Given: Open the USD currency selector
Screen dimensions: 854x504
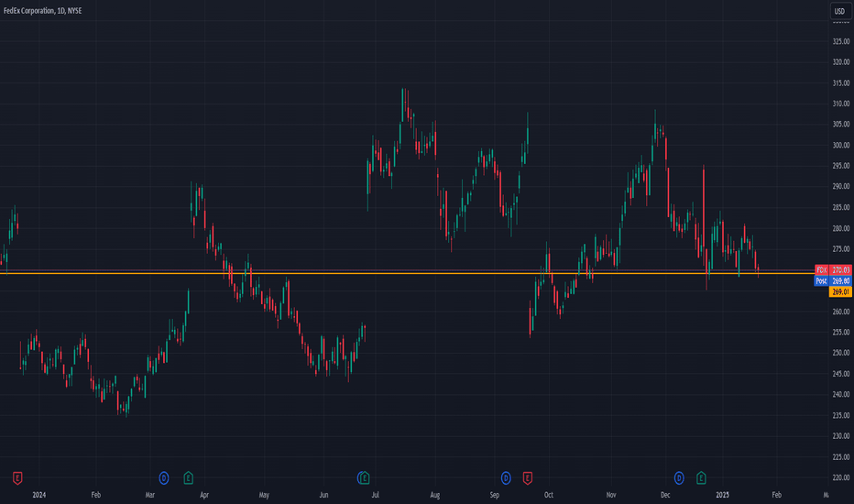Looking at the screenshot, I should (840, 11).
